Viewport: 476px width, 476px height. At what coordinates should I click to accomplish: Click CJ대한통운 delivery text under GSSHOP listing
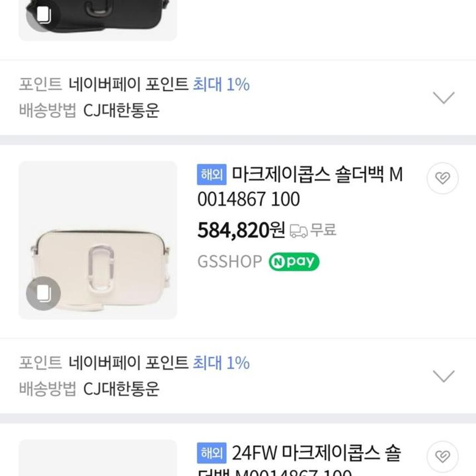(x=121, y=389)
